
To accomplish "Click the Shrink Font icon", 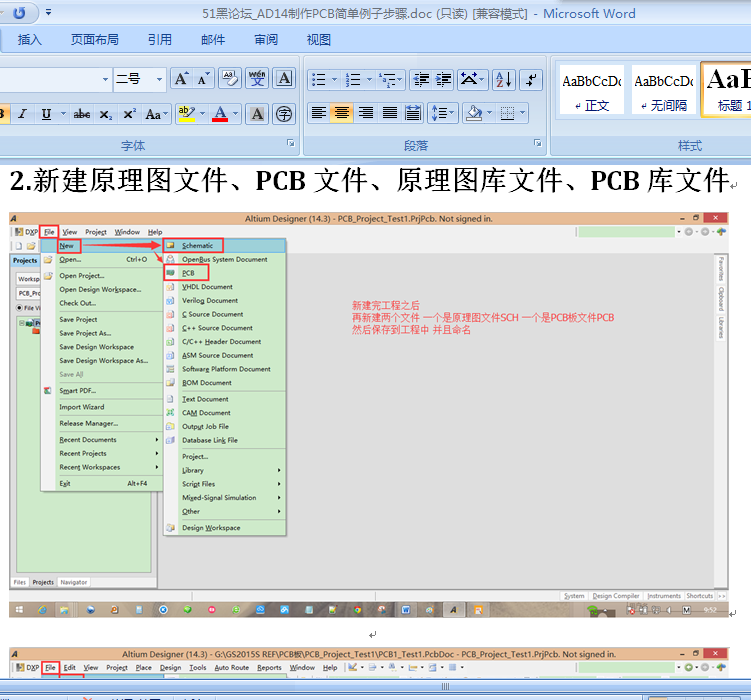I will pyautogui.click(x=203, y=79).
